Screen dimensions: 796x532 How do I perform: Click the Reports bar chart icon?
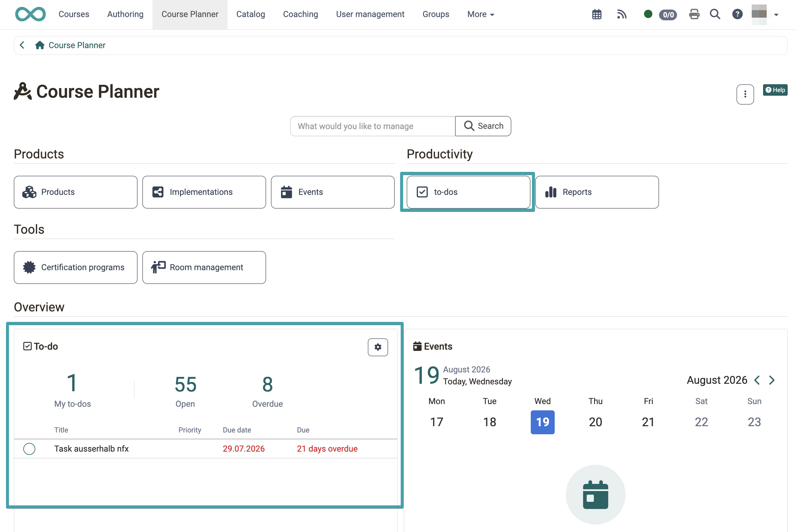[551, 192]
